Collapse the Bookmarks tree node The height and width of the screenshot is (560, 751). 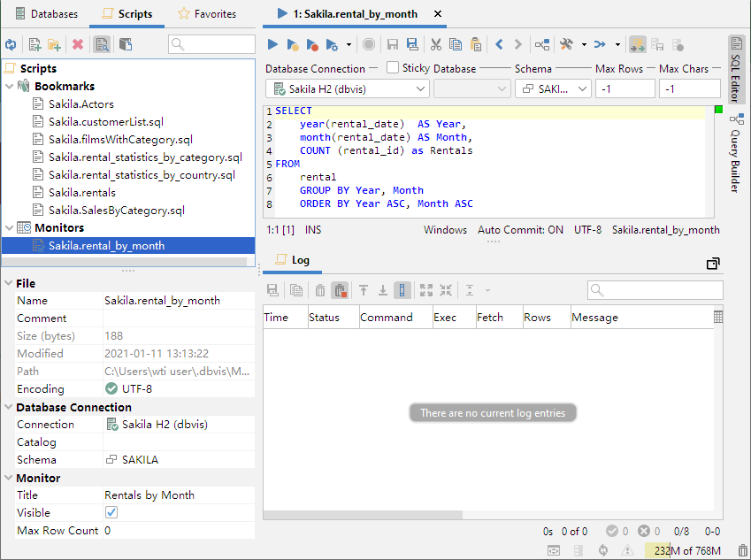pos(10,87)
